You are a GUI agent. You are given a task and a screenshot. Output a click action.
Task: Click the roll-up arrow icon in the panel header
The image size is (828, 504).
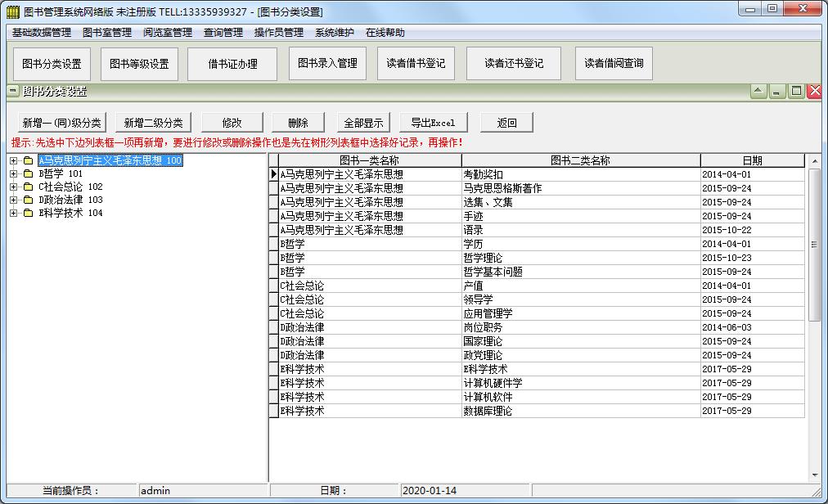click(758, 92)
